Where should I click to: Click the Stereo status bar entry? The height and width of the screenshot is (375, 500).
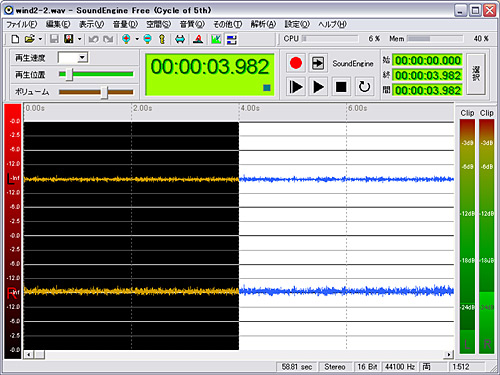tap(335, 367)
